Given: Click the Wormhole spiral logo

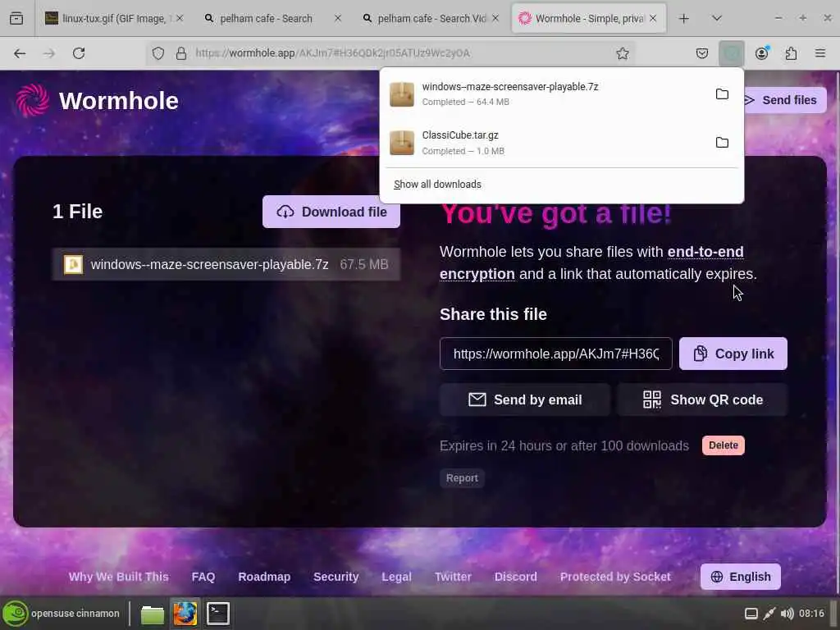Looking at the screenshot, I should pos(33,100).
